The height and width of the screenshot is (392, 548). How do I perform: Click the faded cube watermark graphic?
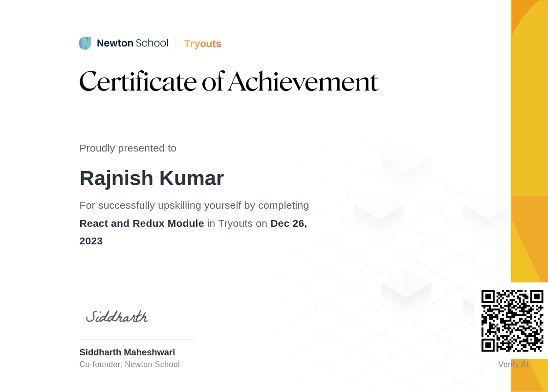[x=406, y=164]
